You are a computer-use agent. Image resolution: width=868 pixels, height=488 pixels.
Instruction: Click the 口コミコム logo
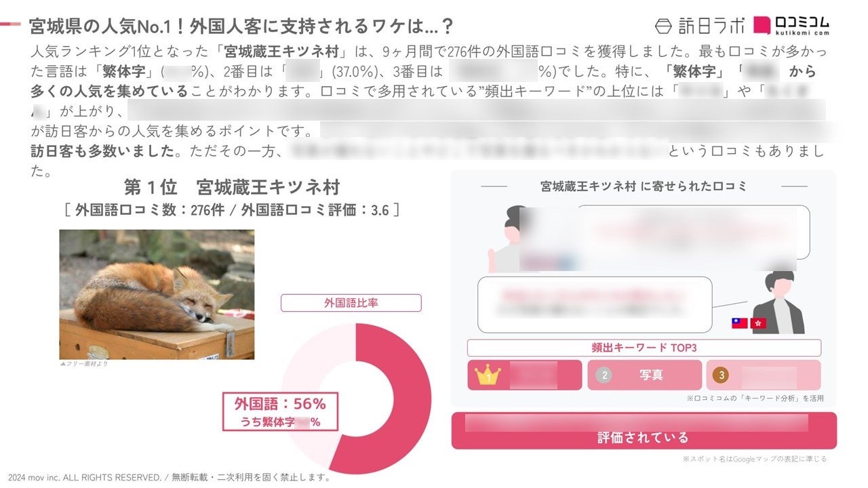pyautogui.click(x=792, y=25)
